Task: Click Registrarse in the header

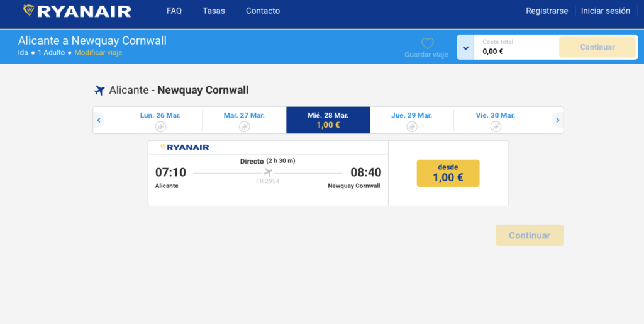Action: pos(547,11)
